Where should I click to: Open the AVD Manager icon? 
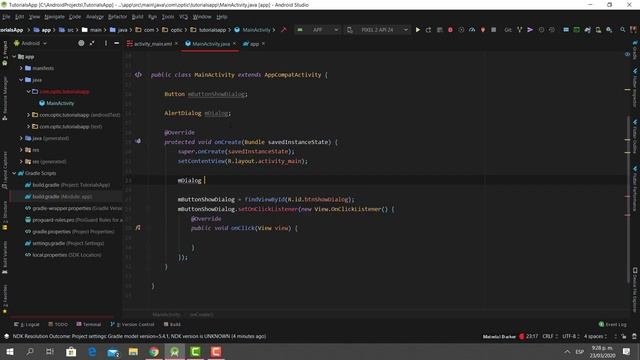(598, 30)
